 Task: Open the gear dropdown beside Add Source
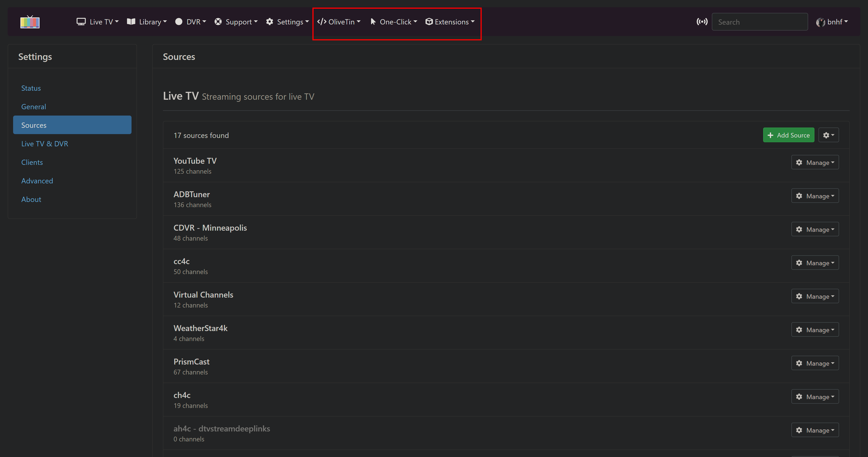(828, 135)
